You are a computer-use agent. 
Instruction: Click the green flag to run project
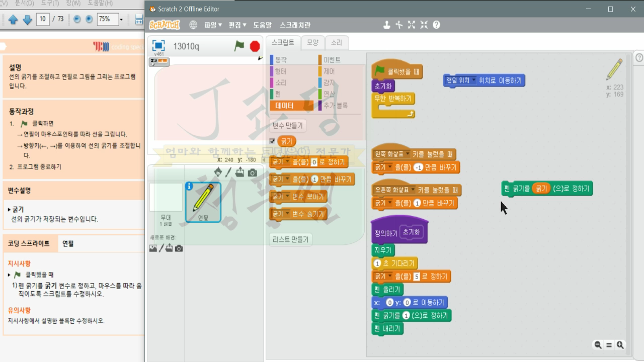pos(239,46)
